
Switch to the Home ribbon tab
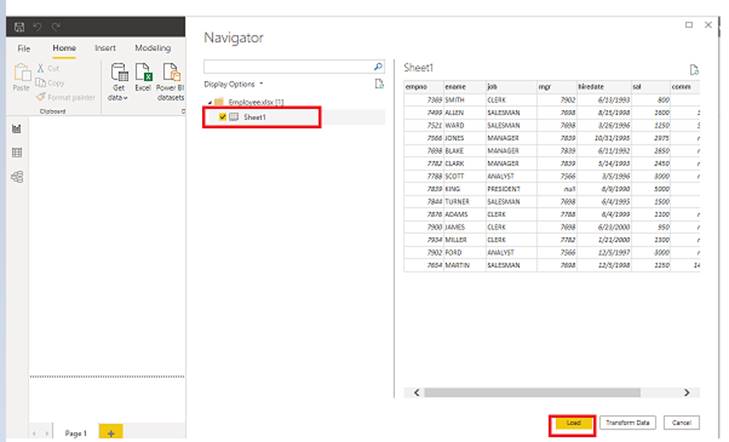pos(64,48)
